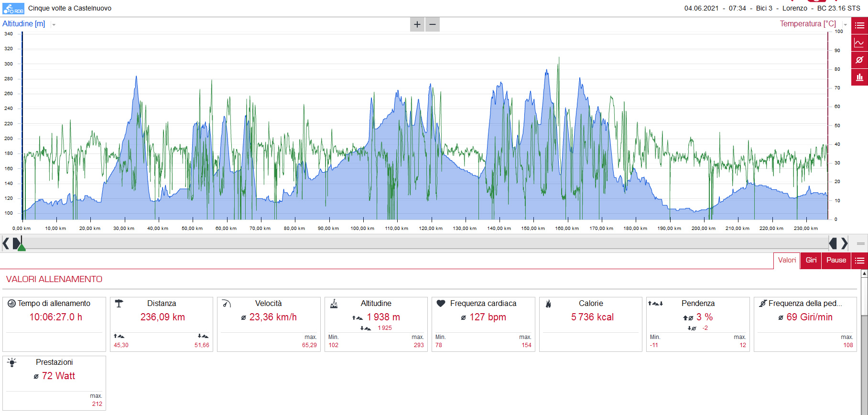Click the pedal cadence icon in Frequenza card
This screenshot has width=868, height=415.
coord(763,304)
